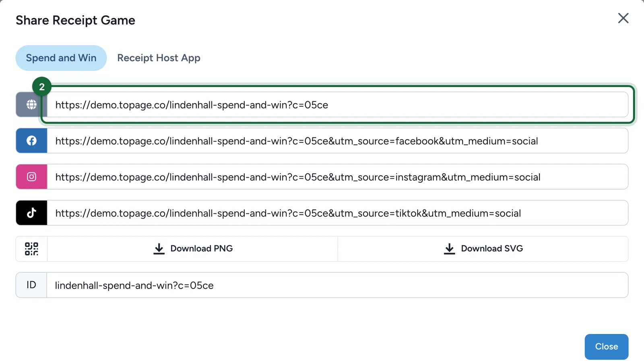
Task: Select the Instagram share URL field
Action: (337, 177)
